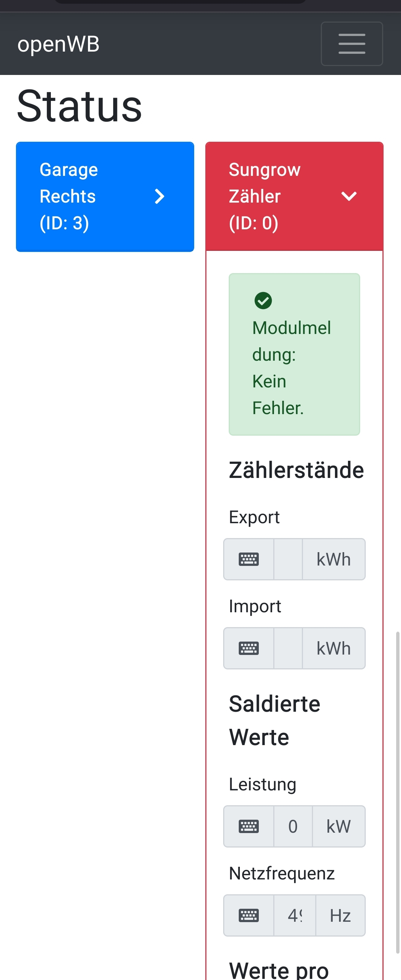Click the kW unit next to Leistung
The image size is (401, 980).
click(339, 826)
